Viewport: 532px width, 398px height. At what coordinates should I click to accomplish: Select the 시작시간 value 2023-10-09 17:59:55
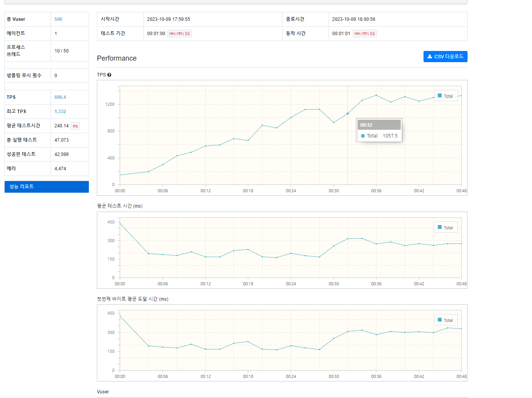169,19
